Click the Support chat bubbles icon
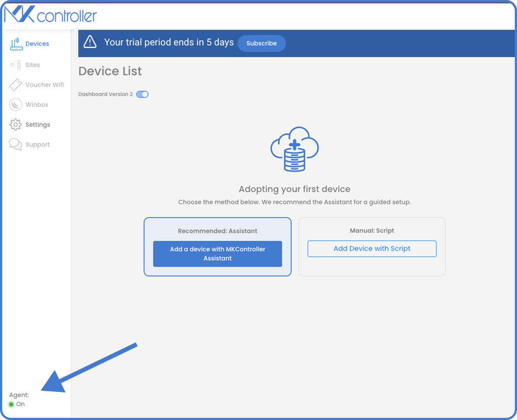 16,144
